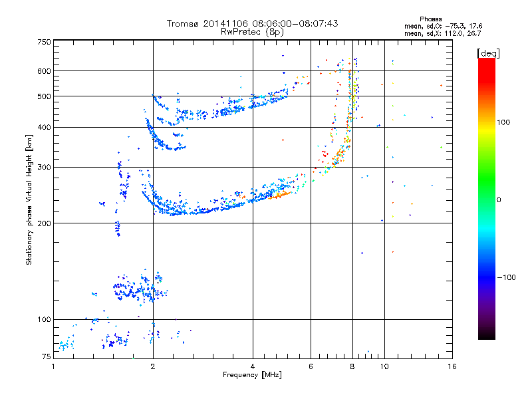532x399 pixels.
Task: Click the green middle of the colorbar
Action: tap(487, 180)
